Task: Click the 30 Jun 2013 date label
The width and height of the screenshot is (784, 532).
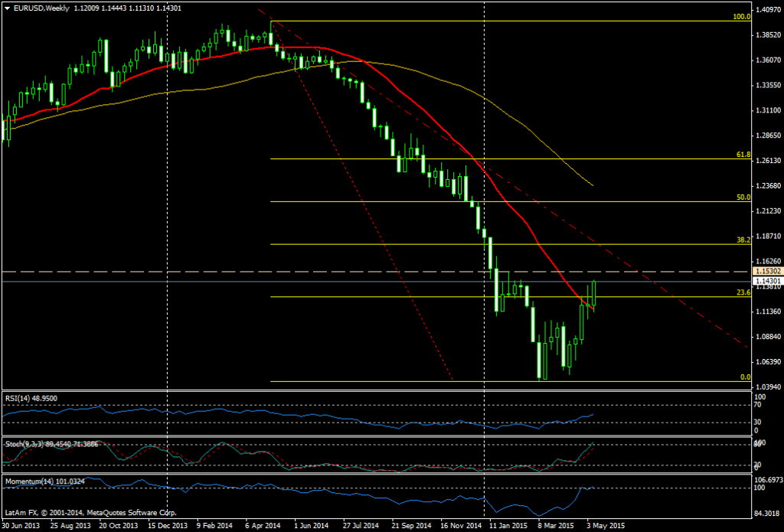Action: (x=23, y=526)
